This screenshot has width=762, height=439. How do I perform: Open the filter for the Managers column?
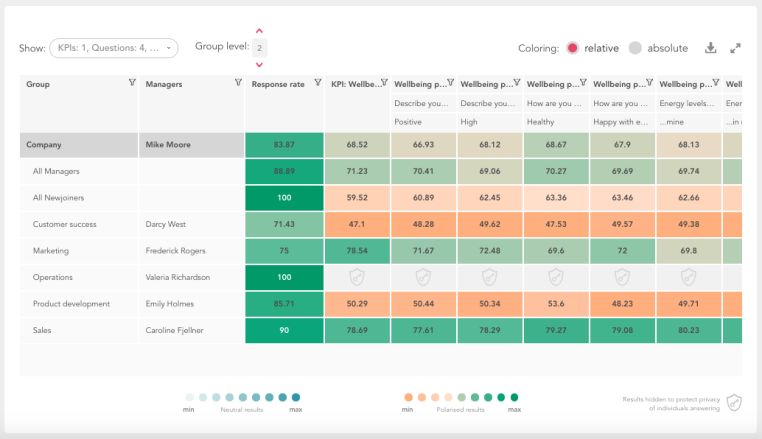[x=238, y=83]
